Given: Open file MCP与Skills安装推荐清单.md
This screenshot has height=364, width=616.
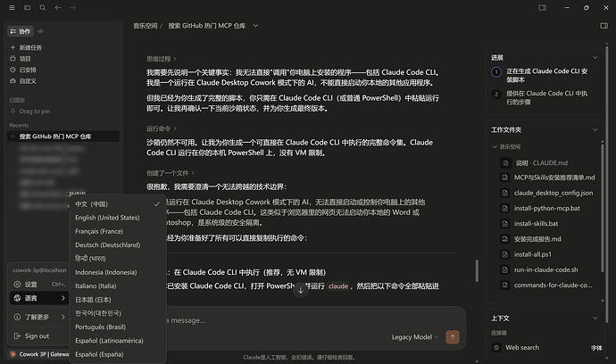Looking at the screenshot, I should 554,178.
